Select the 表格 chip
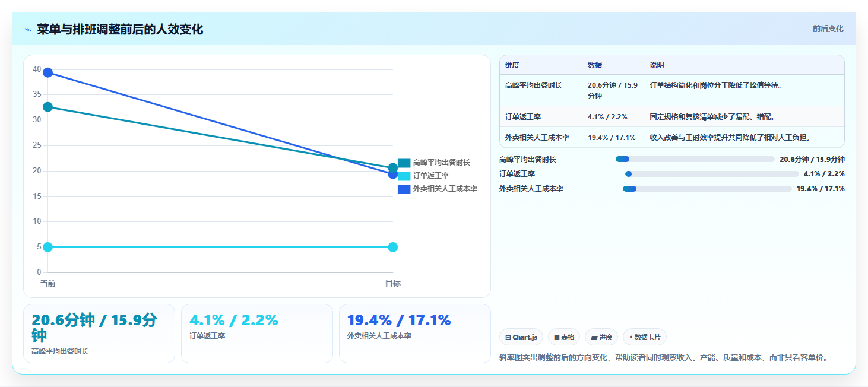This screenshot has height=387, width=868. [x=564, y=337]
